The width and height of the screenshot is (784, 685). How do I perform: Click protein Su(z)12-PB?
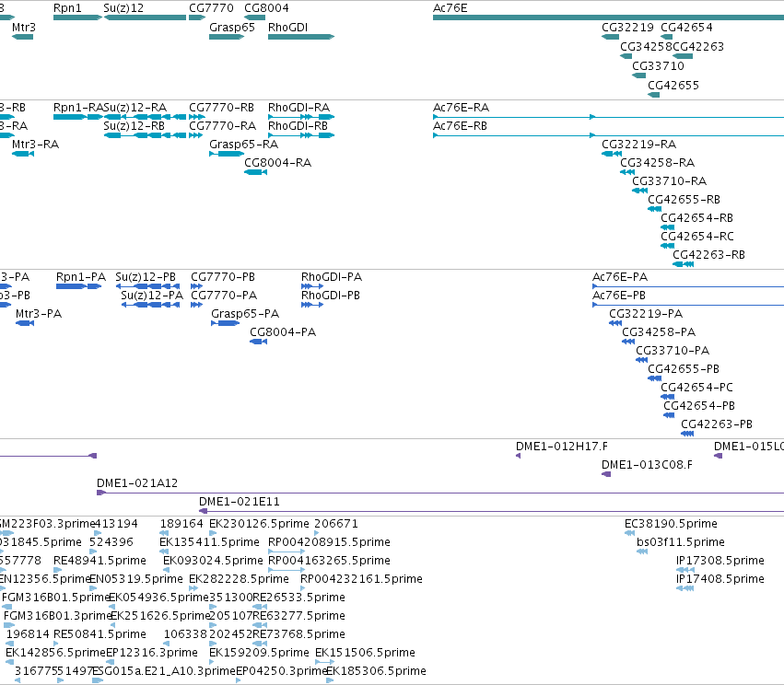coord(146,277)
